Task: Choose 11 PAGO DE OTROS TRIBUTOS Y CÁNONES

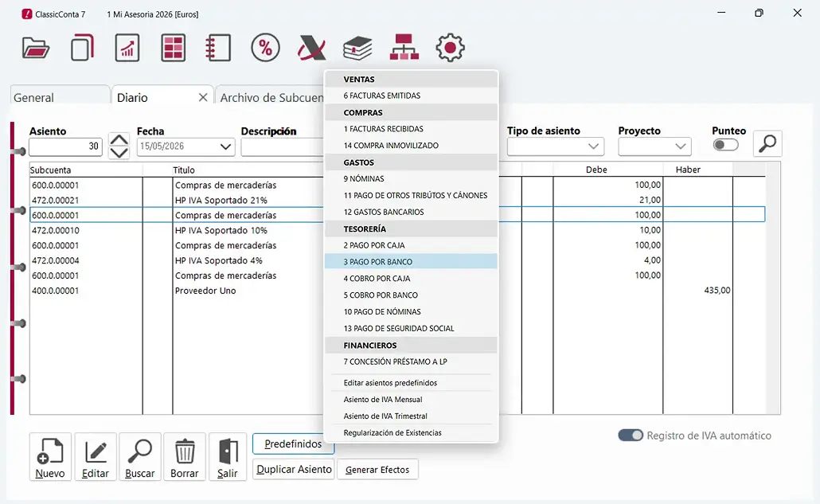Action: (x=411, y=196)
